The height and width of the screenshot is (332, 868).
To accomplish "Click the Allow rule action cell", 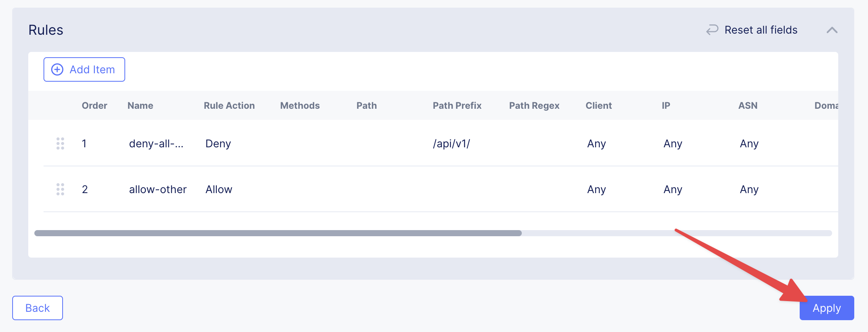I will point(219,189).
